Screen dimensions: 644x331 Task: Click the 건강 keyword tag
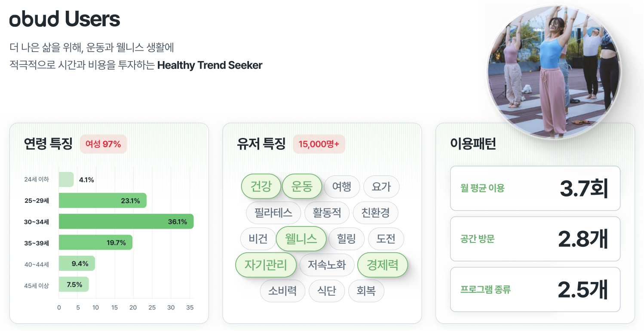[261, 186]
